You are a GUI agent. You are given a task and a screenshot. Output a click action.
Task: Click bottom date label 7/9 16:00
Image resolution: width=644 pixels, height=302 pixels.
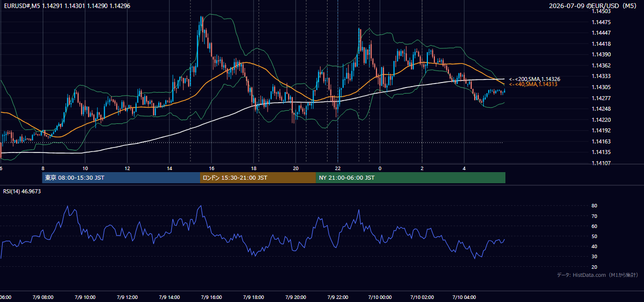point(212,297)
